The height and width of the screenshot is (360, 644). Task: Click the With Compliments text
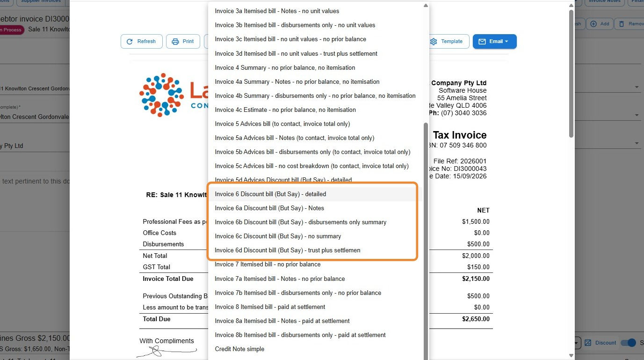(x=166, y=341)
